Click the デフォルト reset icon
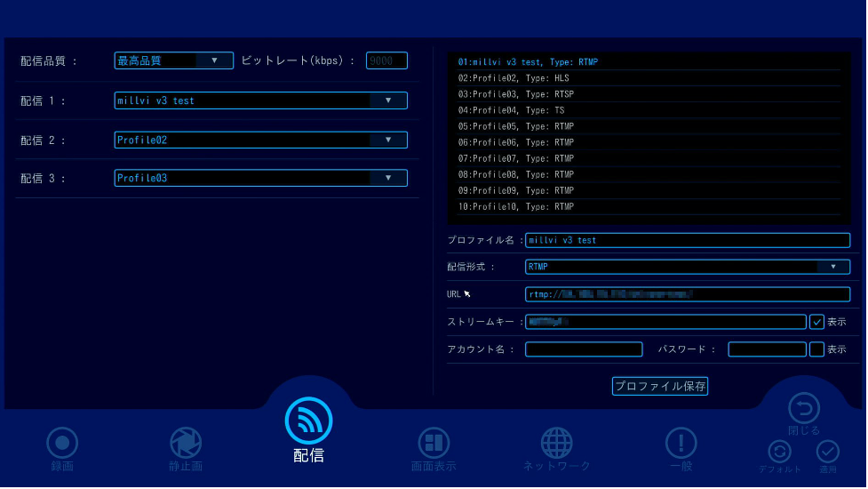The image size is (868, 489). (x=779, y=452)
